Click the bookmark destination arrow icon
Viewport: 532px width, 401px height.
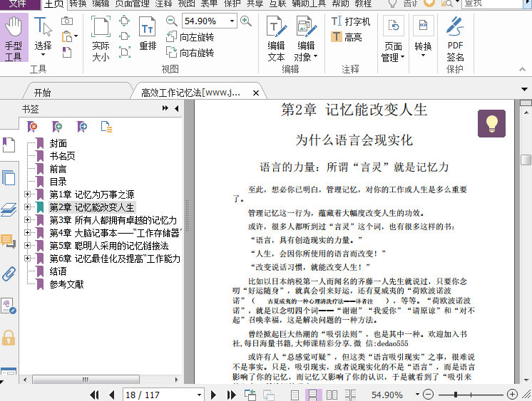coord(82,127)
